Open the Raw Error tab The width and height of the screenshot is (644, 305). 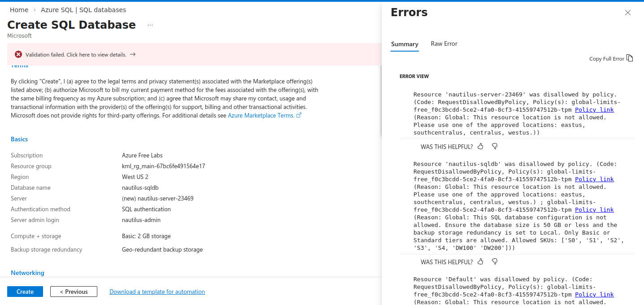click(444, 44)
